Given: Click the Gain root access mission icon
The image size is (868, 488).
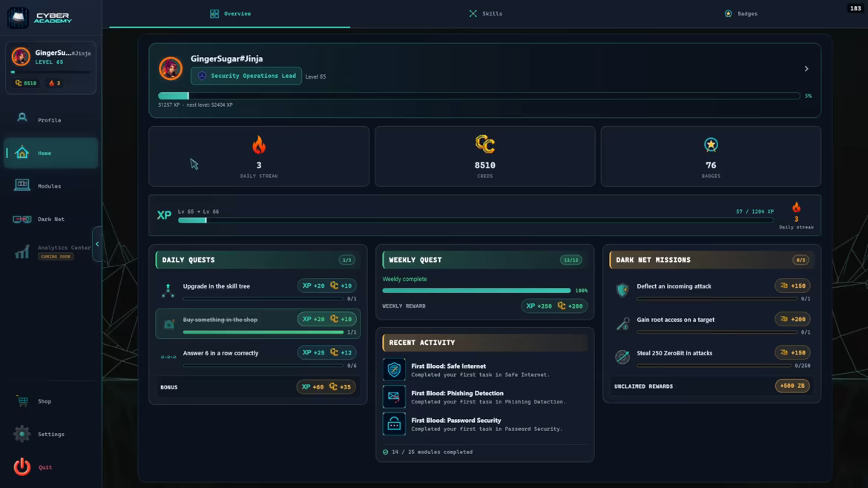Looking at the screenshot, I should coord(622,323).
